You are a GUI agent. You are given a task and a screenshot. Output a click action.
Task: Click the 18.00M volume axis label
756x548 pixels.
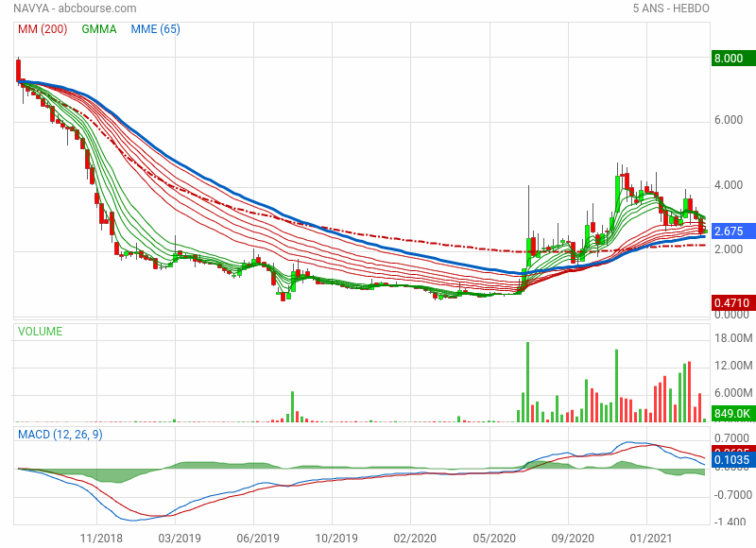point(733,338)
